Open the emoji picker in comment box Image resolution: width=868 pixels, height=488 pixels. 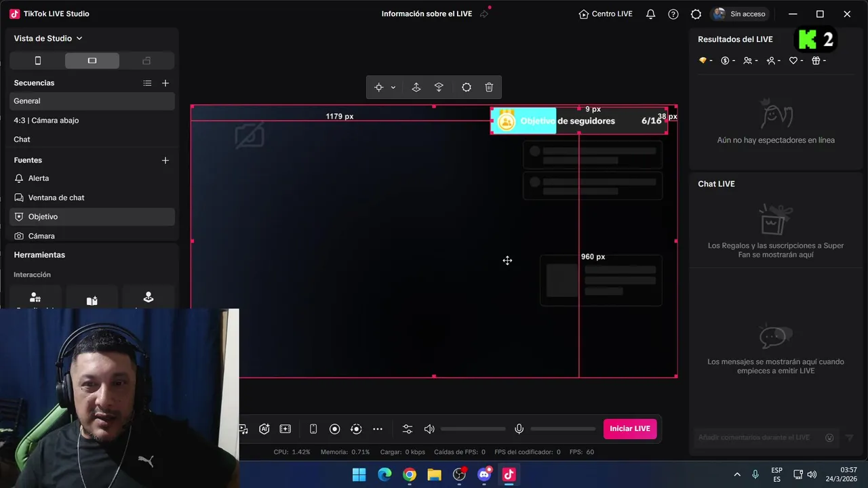pyautogui.click(x=829, y=438)
